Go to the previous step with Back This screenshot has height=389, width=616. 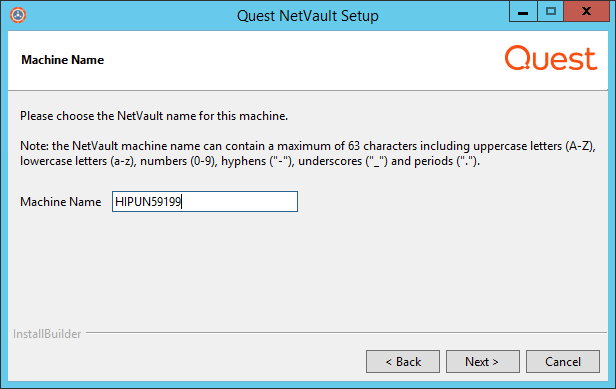[x=403, y=361]
